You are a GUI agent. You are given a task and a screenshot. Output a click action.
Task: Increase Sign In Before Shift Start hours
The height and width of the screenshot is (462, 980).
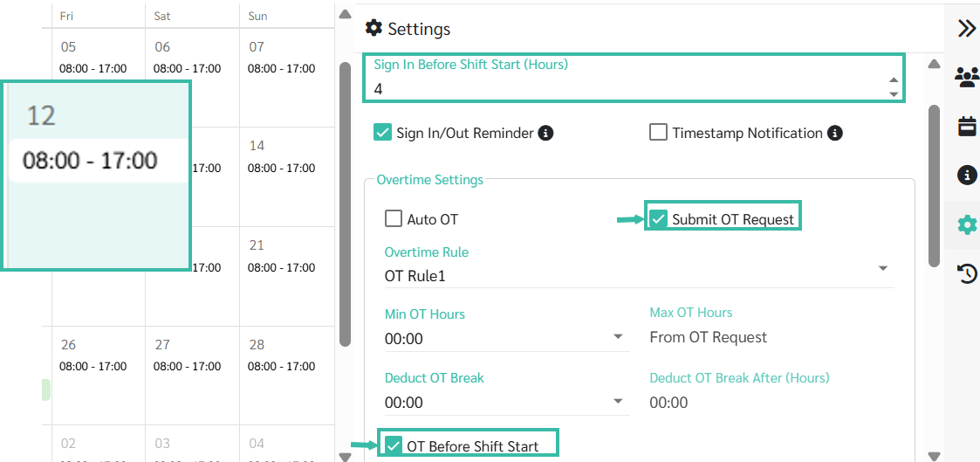point(894,80)
